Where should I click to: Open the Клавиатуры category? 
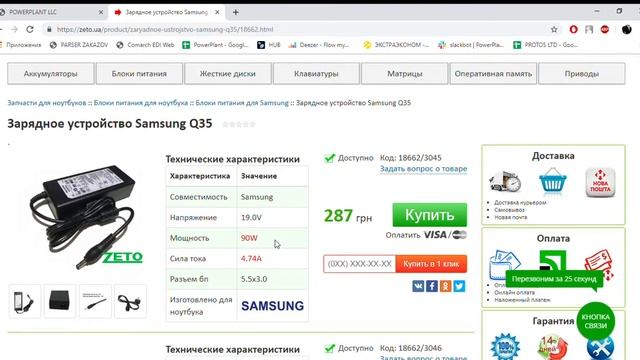(x=316, y=73)
